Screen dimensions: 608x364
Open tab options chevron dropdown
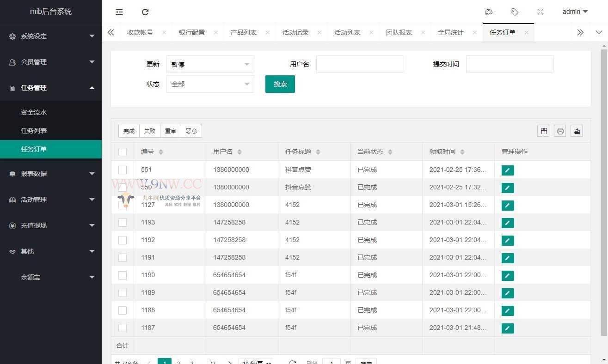pos(599,32)
